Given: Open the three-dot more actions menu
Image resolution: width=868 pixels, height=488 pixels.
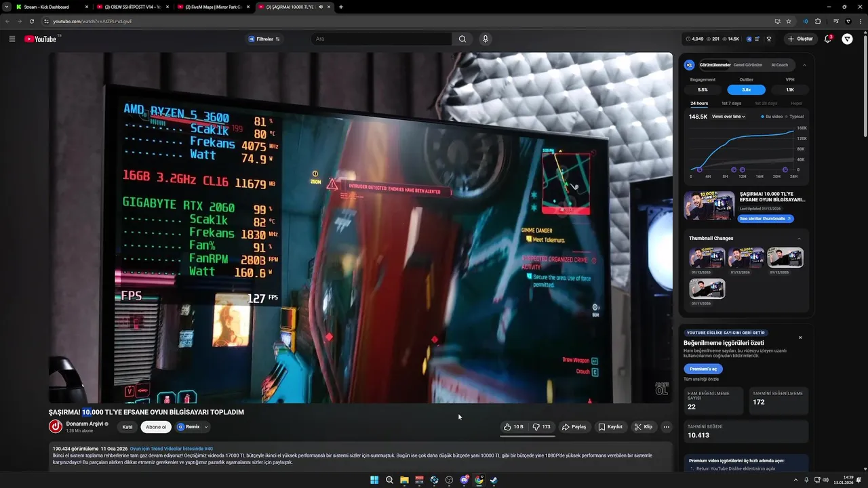Looking at the screenshot, I should 667,427.
